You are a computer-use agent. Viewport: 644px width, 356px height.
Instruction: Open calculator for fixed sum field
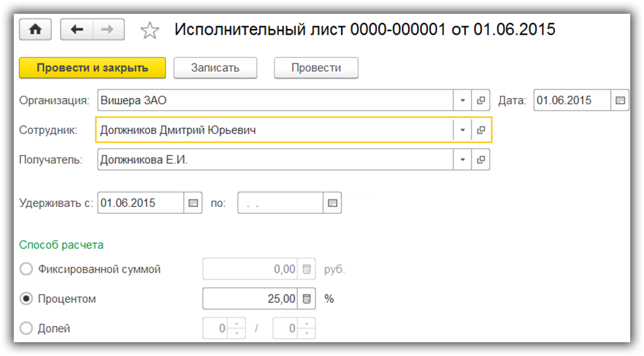coord(306,269)
